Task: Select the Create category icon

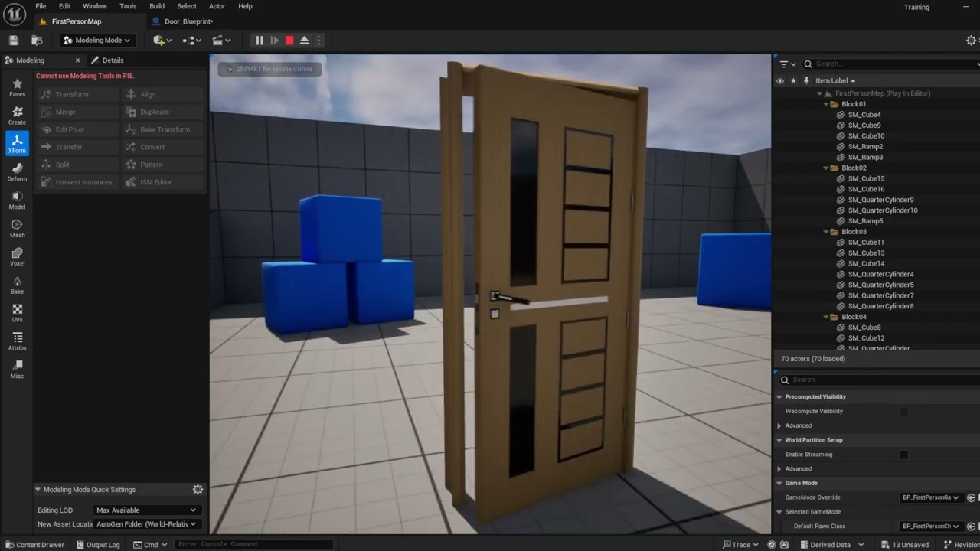Action: click(x=17, y=116)
